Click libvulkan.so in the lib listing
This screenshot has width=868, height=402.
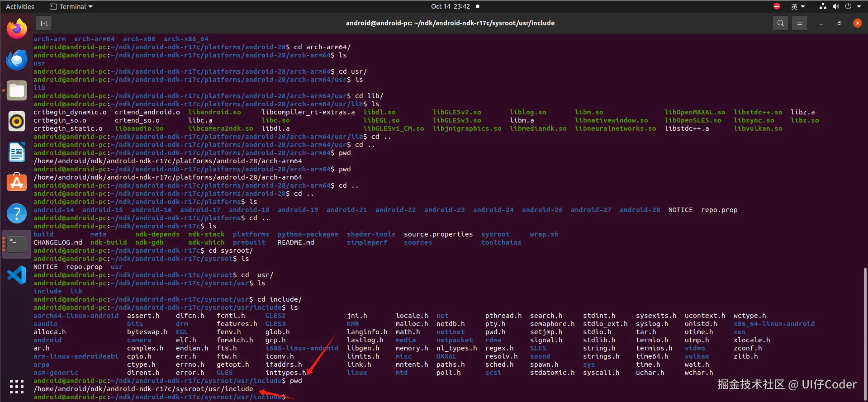click(758, 128)
